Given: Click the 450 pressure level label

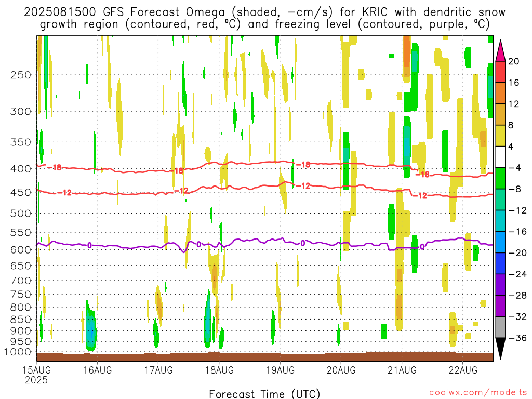Looking at the screenshot, I should click(21, 192).
